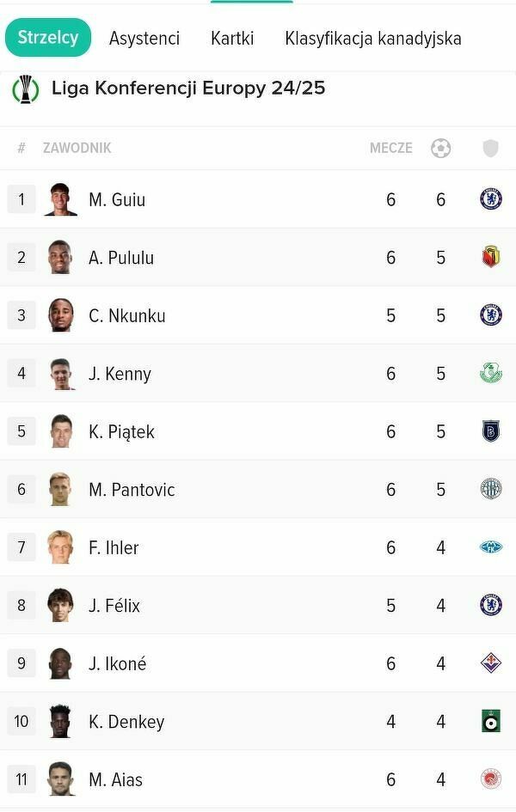Viewport: 516px width, 812px height.
Task: Switch to the Strzelcy tab
Action: coord(48,38)
